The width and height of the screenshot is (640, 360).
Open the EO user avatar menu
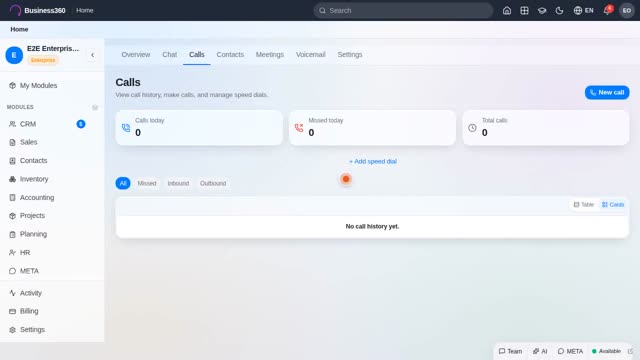click(x=627, y=11)
